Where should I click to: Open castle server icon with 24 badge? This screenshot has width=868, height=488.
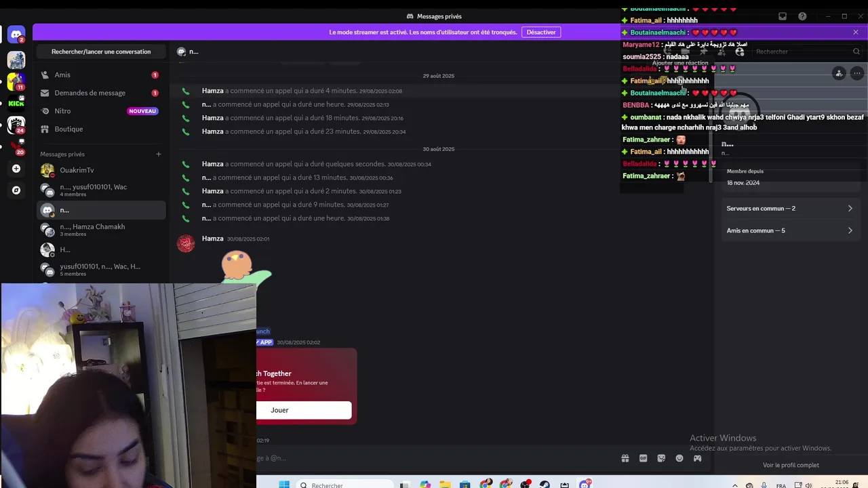(x=16, y=125)
